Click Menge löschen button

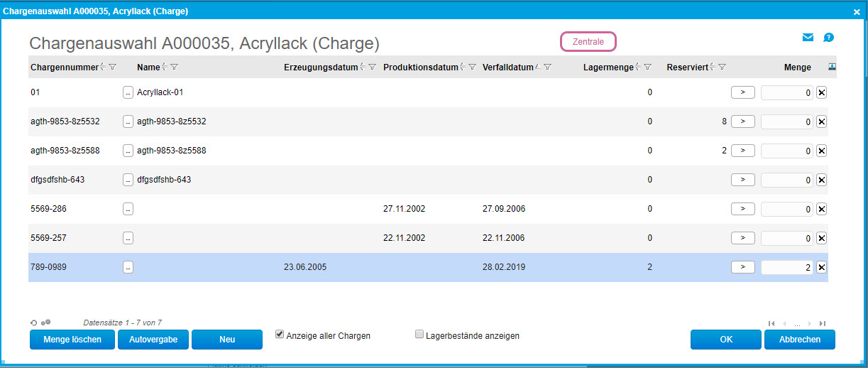(71, 340)
